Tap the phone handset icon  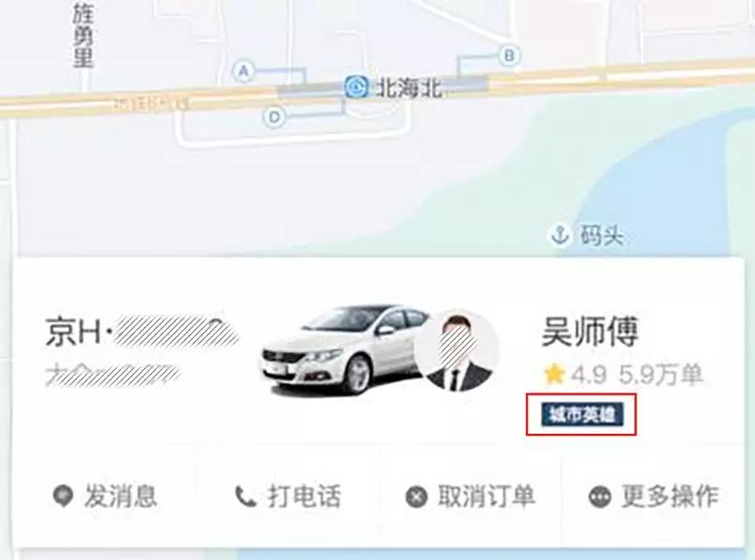coord(245,496)
